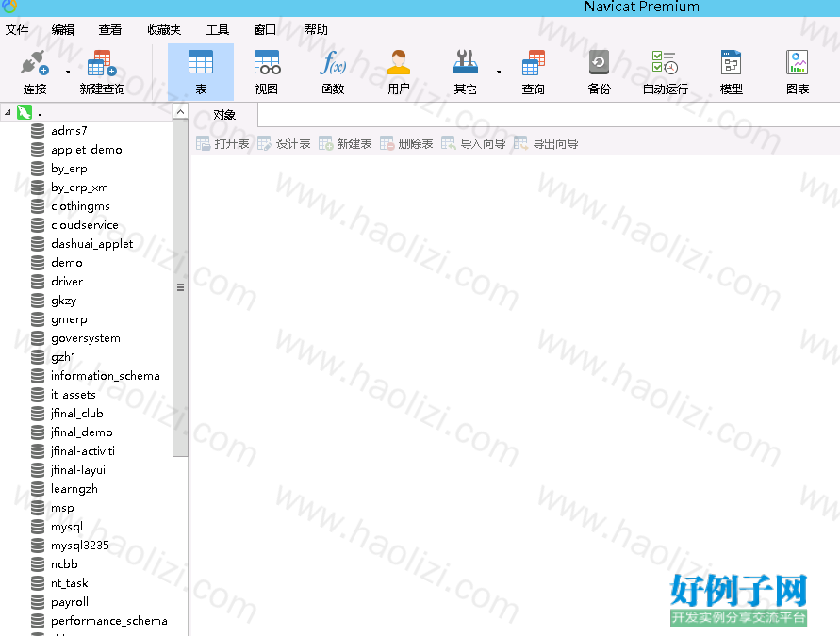
Task: Select the driver database
Action: pos(67,281)
